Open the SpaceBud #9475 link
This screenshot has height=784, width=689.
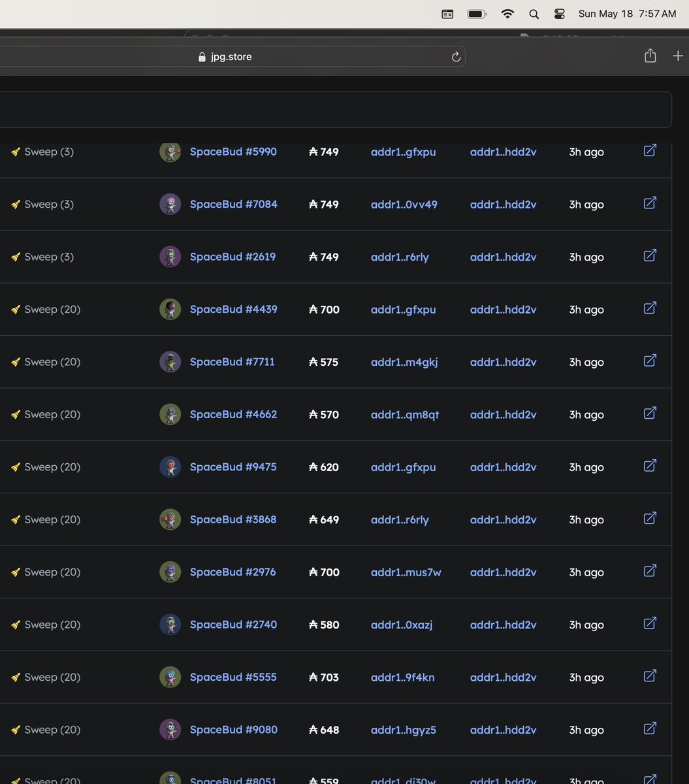233,467
